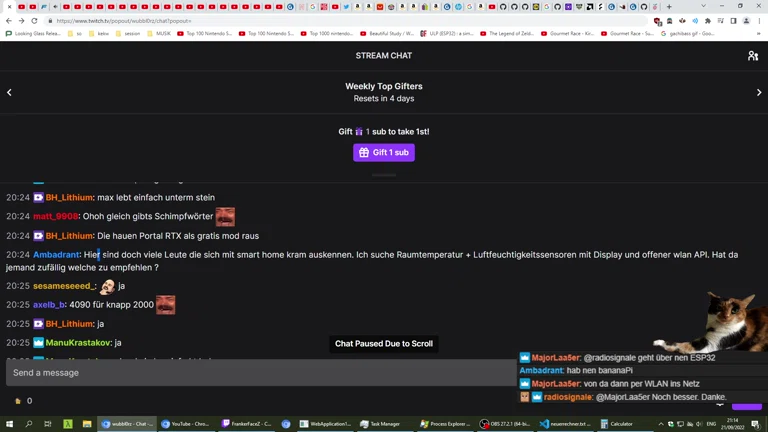Image resolution: width=768 pixels, height=432 pixels.
Task: Click the emote in axelb_b's message
Action: [x=166, y=305]
